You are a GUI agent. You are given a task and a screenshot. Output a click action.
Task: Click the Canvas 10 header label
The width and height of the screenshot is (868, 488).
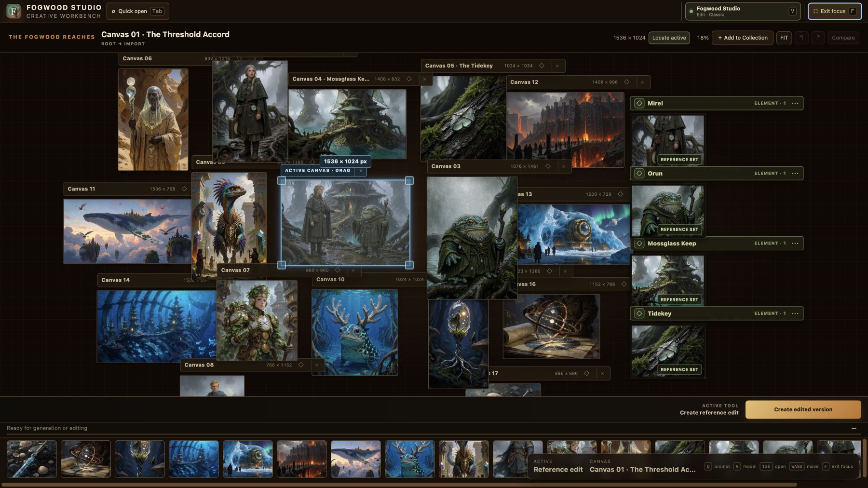click(x=330, y=279)
